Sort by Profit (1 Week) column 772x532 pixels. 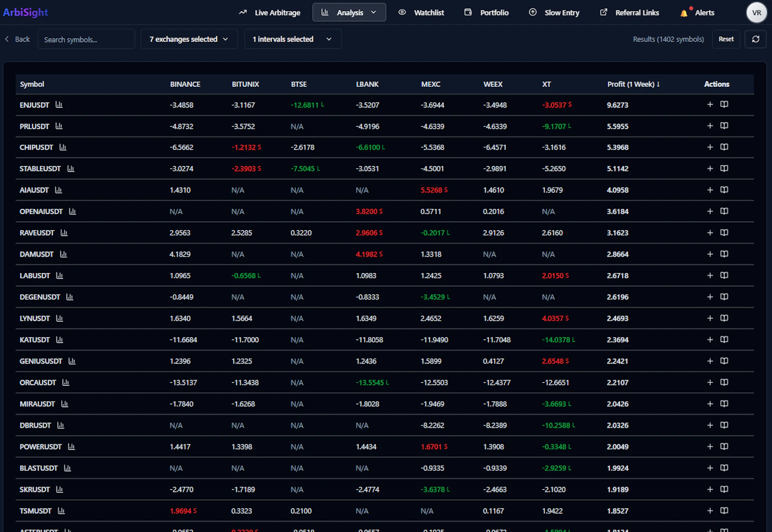[x=634, y=84]
